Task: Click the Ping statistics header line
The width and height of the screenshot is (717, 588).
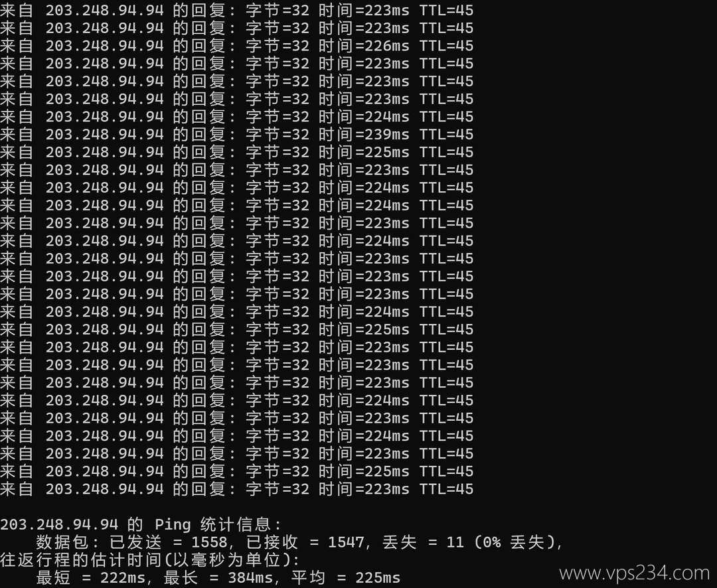Action: pos(141,524)
